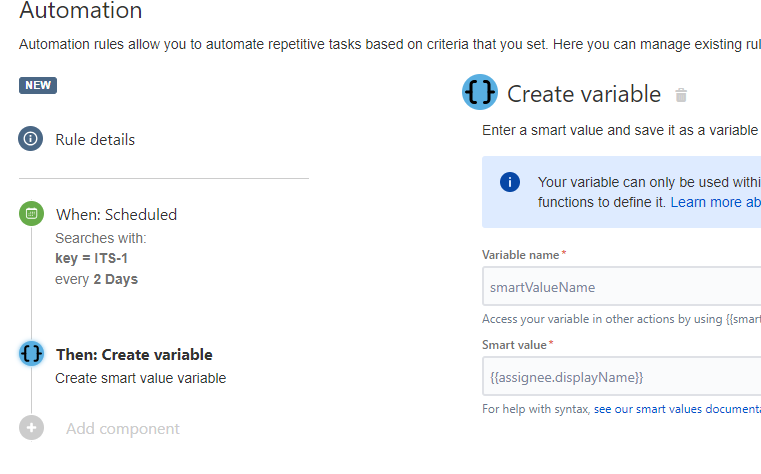The image size is (761, 474).
Task: Click the plus Add component icon
Action: [32, 428]
